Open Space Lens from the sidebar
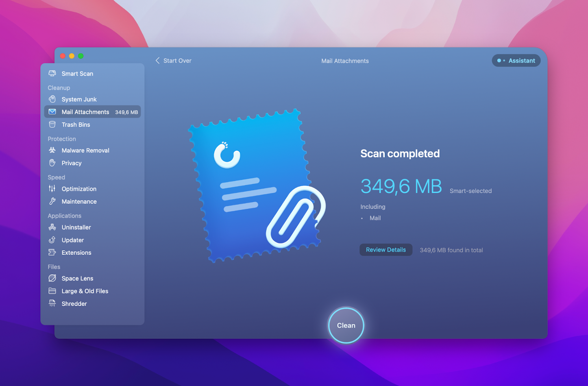 point(77,279)
